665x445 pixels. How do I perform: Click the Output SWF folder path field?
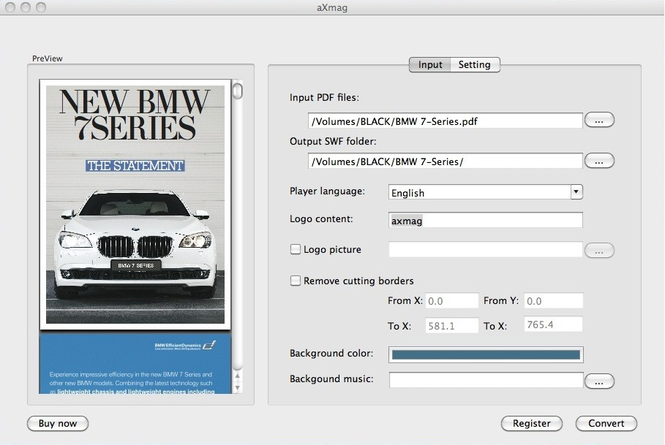(x=445, y=161)
